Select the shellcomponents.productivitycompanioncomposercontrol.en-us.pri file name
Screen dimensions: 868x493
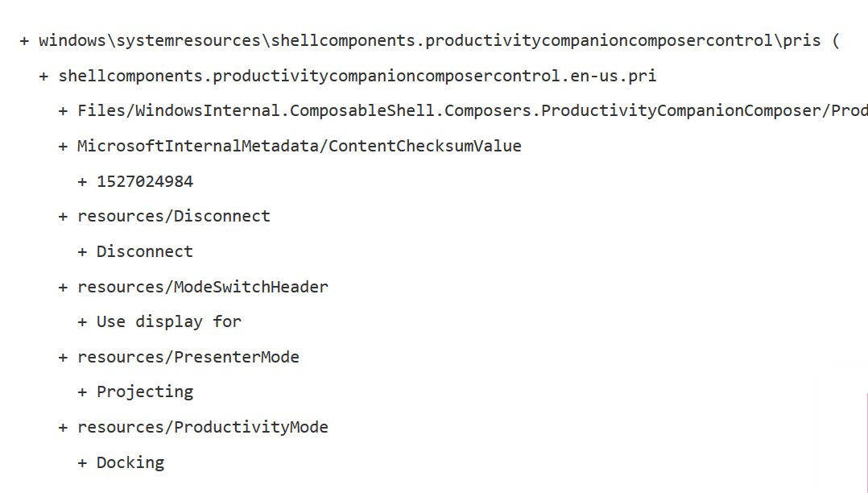tap(358, 76)
